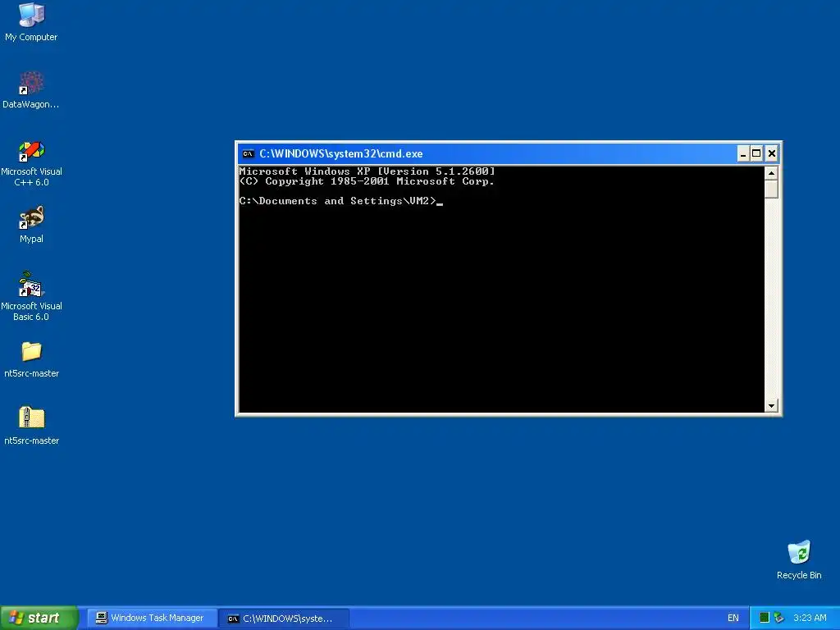Close the cmd.exe window

[x=771, y=153]
